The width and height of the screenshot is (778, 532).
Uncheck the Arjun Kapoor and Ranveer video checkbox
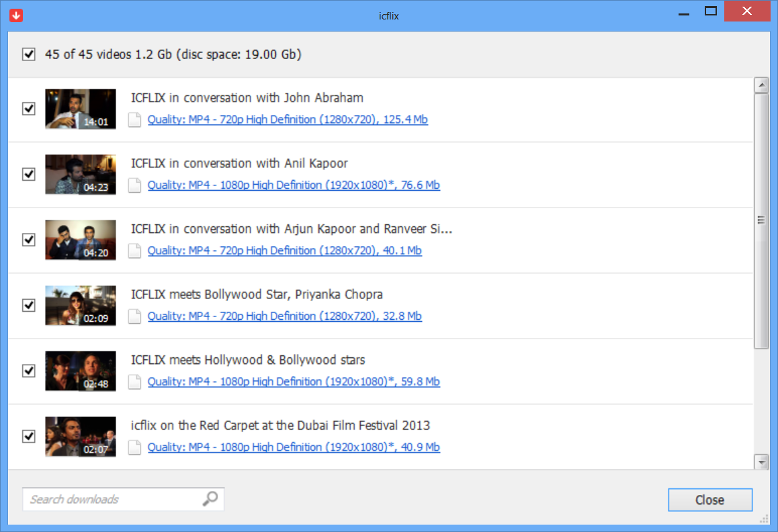pyautogui.click(x=29, y=240)
